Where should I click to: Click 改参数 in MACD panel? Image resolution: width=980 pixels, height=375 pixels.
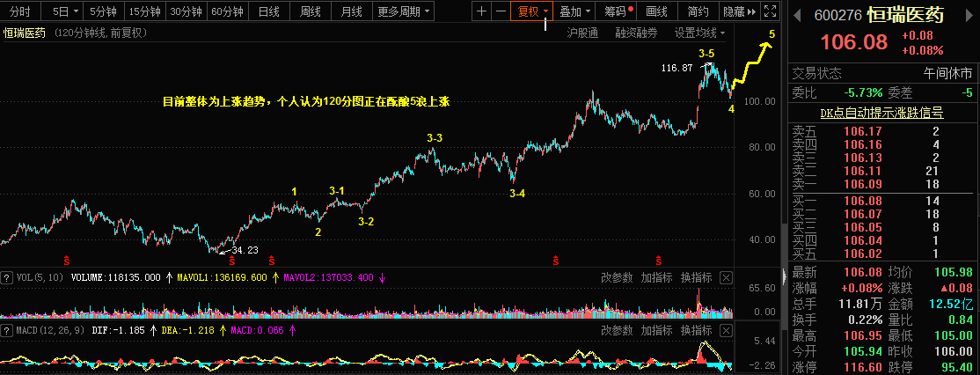point(617,330)
